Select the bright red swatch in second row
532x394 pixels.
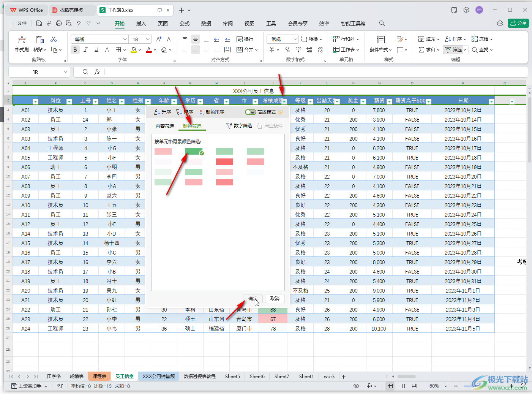tap(224, 161)
